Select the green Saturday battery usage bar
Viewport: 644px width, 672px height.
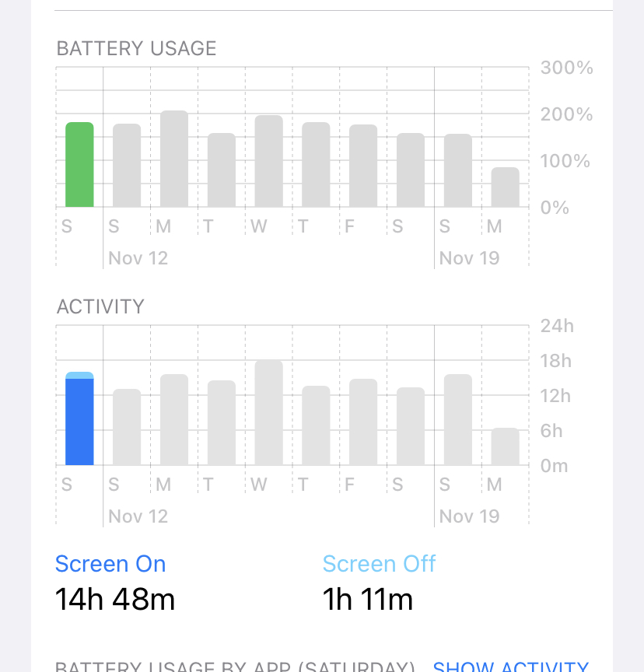(79, 165)
